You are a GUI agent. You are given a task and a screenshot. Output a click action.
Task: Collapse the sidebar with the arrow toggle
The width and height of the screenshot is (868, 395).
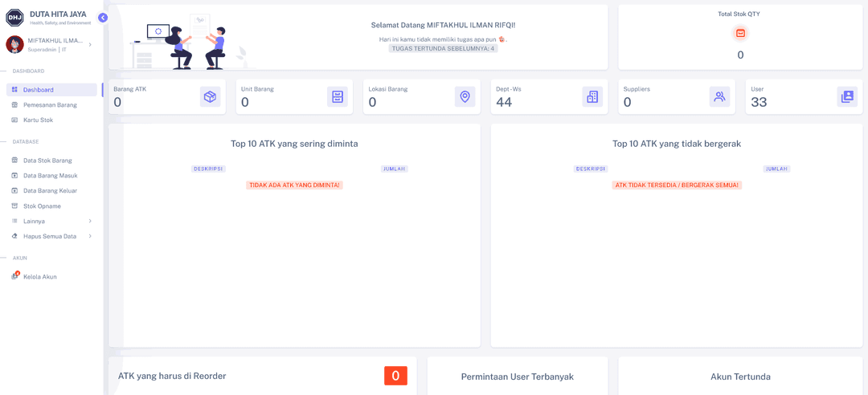click(x=103, y=18)
